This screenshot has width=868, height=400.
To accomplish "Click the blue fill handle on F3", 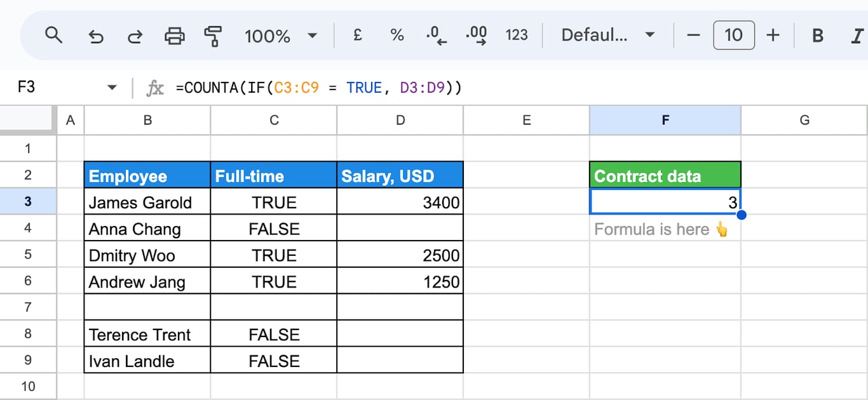I will [741, 215].
